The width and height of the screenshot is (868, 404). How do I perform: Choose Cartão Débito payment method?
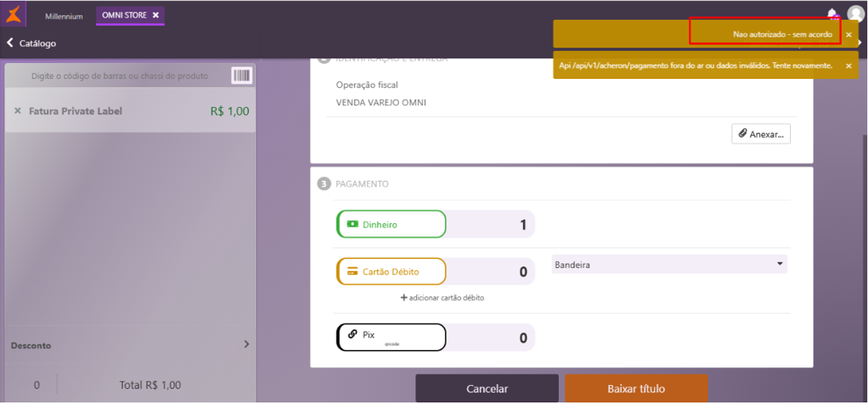390,271
